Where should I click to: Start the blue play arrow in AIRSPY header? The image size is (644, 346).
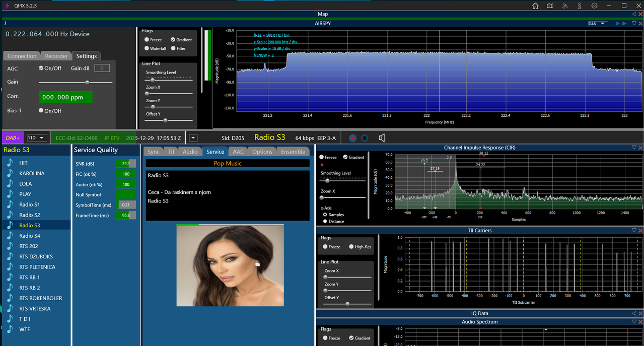(618, 24)
